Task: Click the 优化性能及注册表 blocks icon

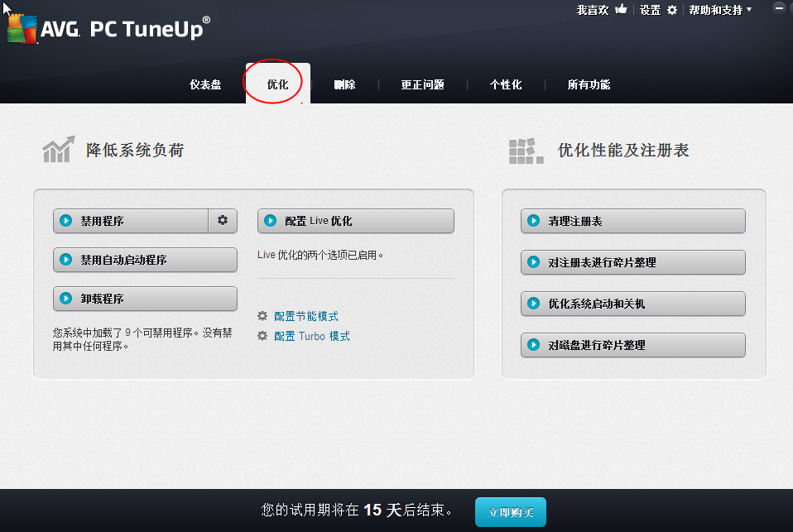Action: (x=526, y=151)
